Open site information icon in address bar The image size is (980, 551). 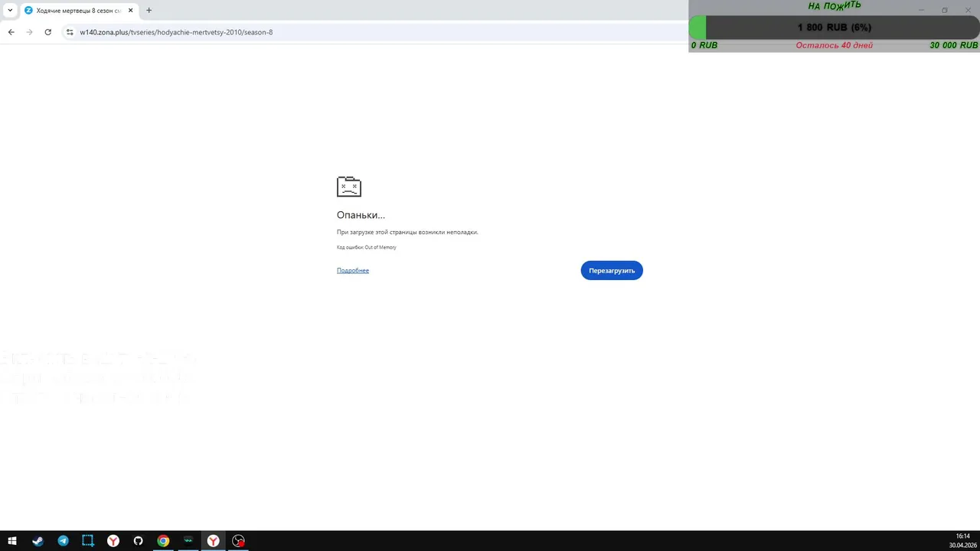pos(69,32)
